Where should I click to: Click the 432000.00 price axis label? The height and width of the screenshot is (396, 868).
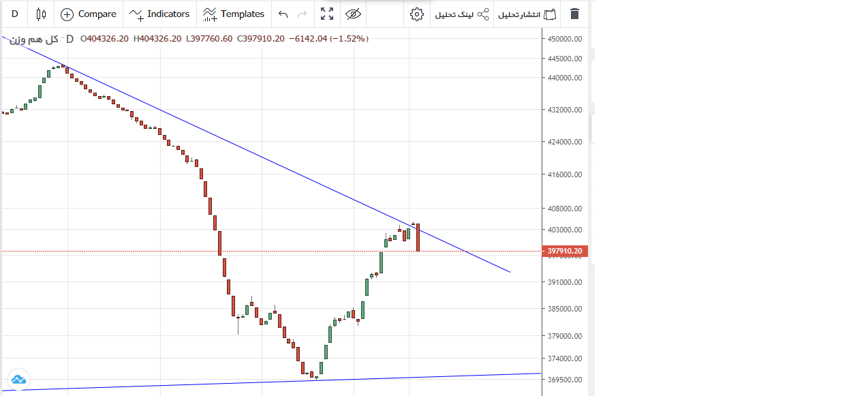tap(565, 110)
